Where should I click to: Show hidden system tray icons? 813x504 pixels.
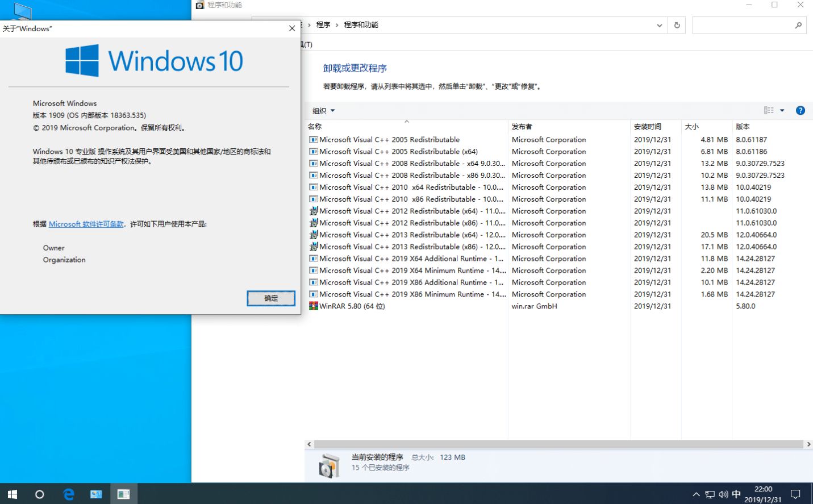tap(696, 494)
